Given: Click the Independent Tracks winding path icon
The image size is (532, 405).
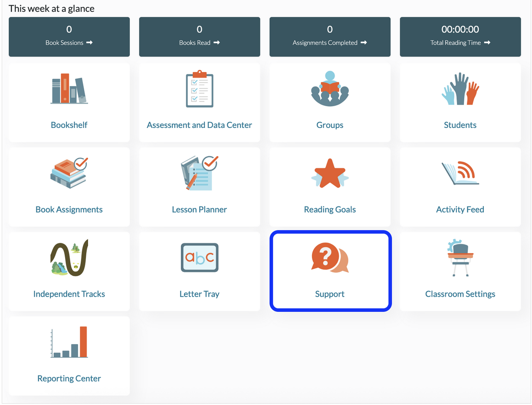Looking at the screenshot, I should [69, 257].
